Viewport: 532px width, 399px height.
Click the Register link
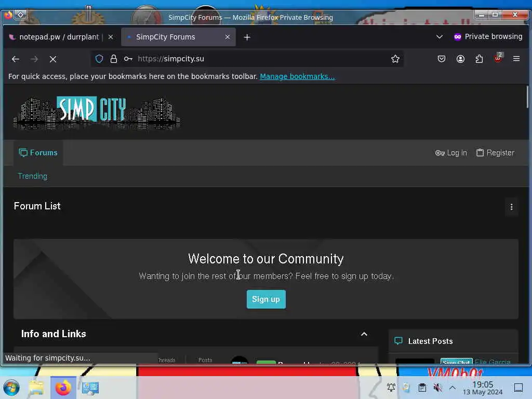(495, 153)
